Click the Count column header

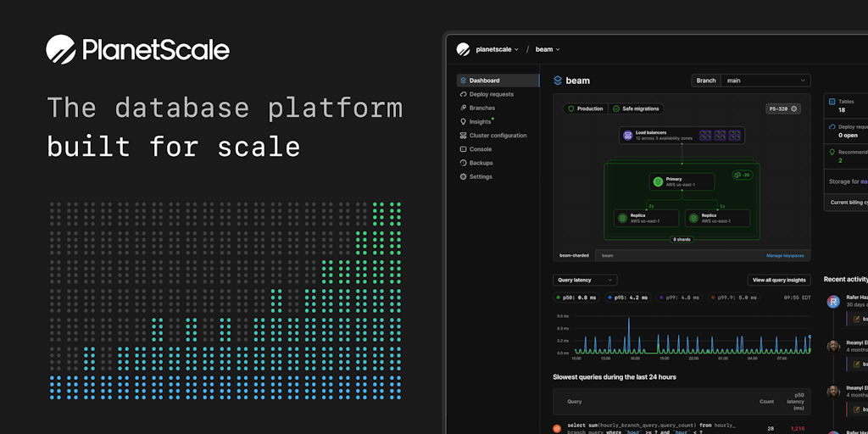point(766,401)
